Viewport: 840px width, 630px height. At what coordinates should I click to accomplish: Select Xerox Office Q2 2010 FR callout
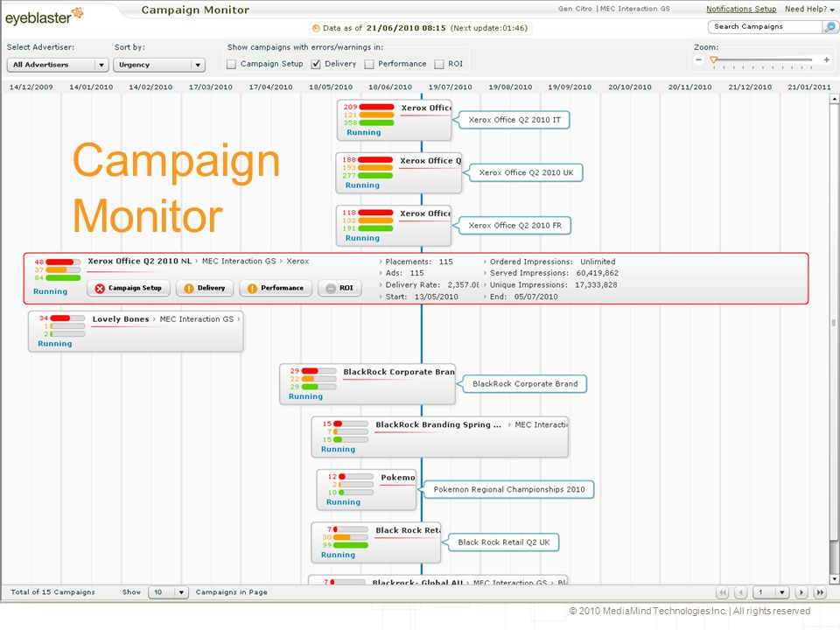(514, 226)
